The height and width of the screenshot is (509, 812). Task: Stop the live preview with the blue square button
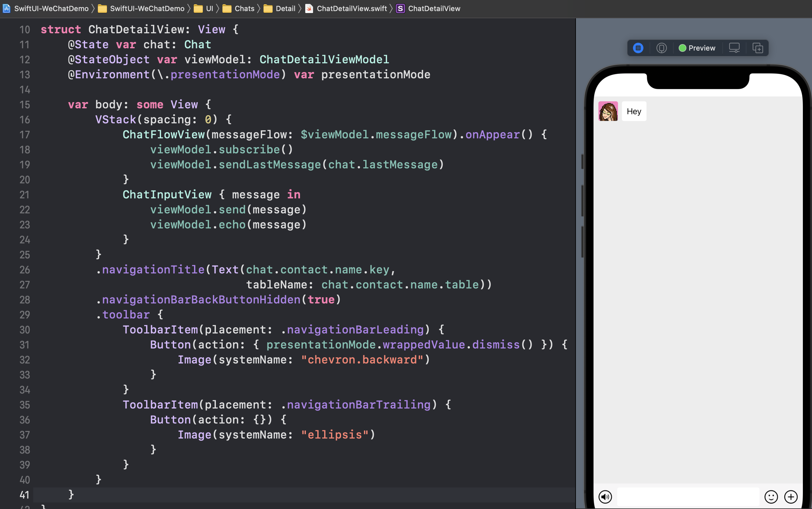click(638, 48)
